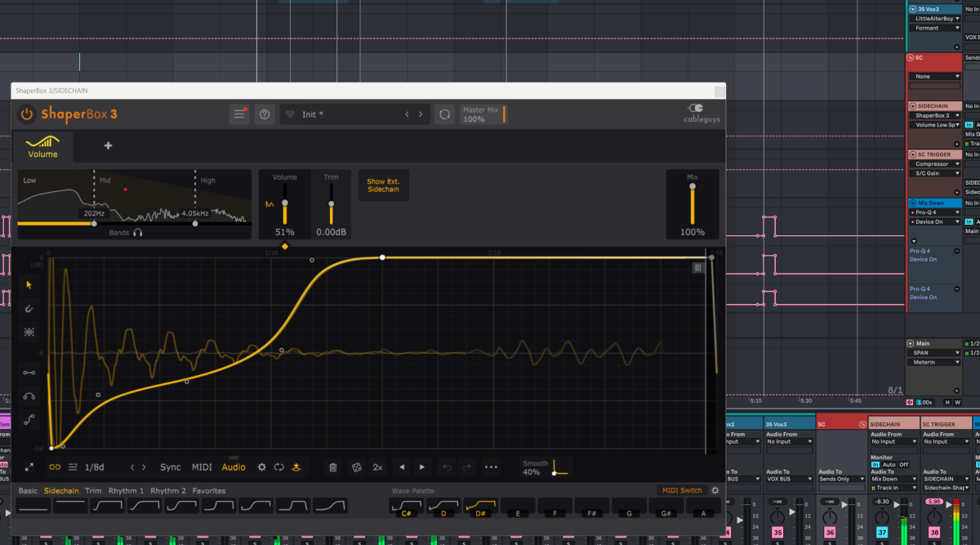Randomize the wave with dice icon
Image resolution: width=980 pixels, height=545 pixels.
[356, 467]
